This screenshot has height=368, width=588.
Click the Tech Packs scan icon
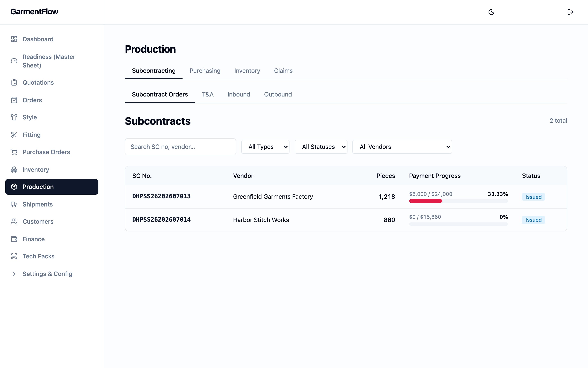click(x=14, y=256)
